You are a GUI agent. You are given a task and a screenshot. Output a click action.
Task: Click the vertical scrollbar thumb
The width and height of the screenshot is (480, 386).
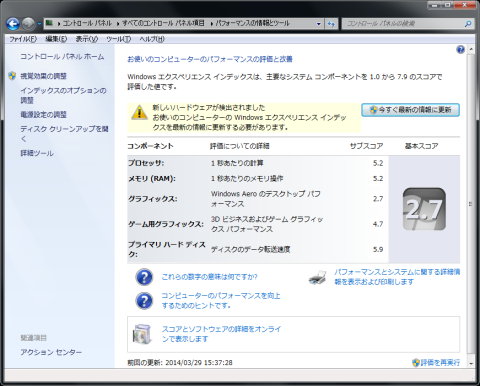(x=471, y=203)
